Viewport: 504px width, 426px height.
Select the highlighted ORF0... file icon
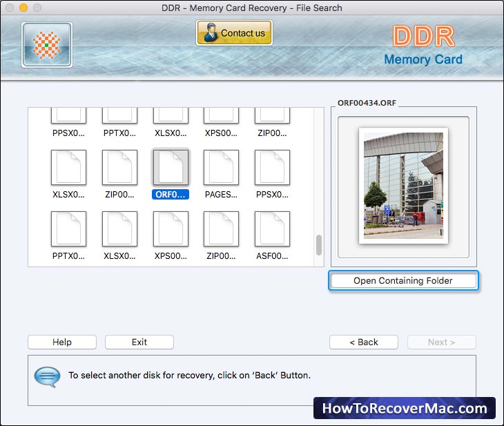click(x=171, y=168)
